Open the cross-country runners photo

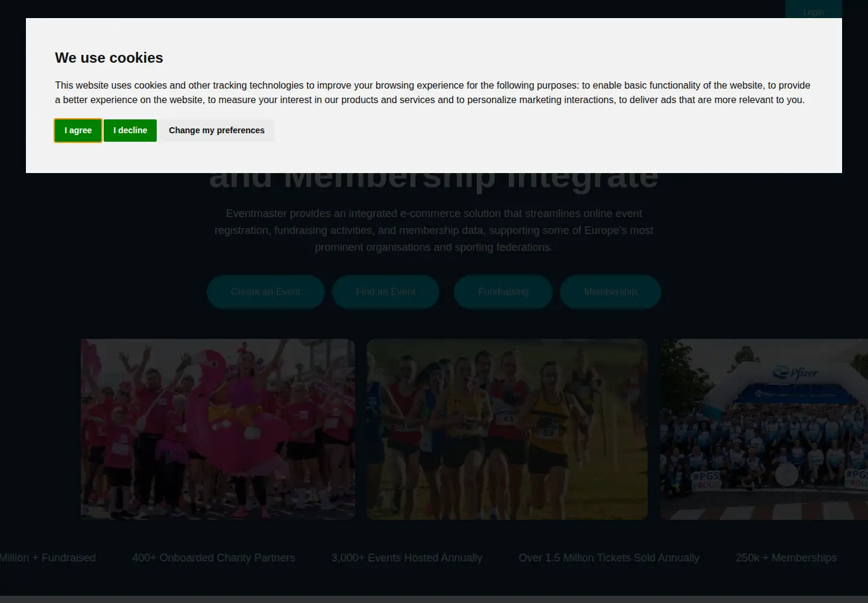point(508,429)
